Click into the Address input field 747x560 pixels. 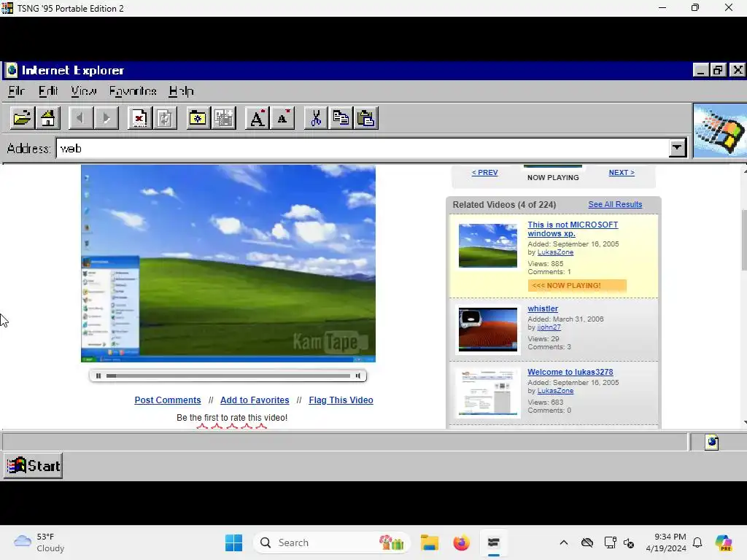pyautogui.click(x=362, y=148)
